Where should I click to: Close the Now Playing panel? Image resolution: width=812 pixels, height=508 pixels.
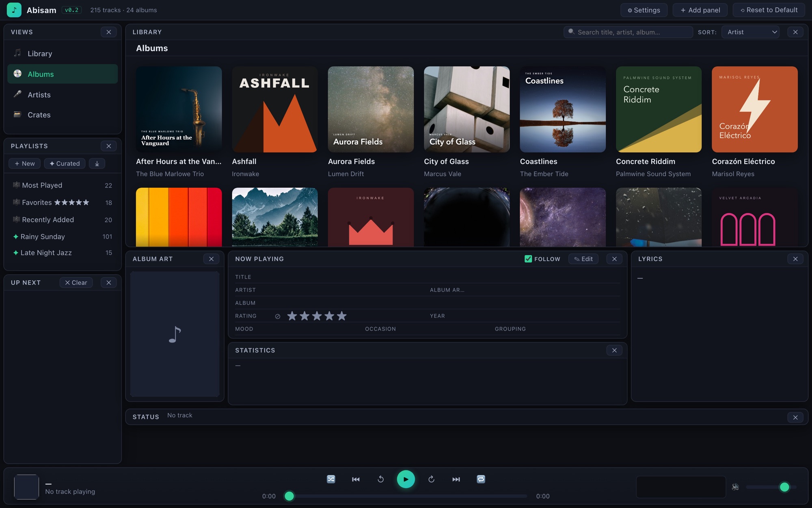614,259
